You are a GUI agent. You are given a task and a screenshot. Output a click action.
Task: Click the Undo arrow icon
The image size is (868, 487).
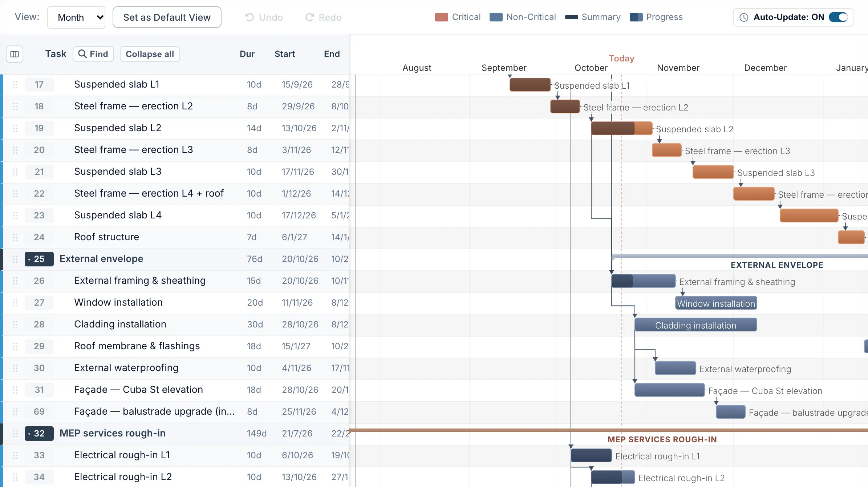tap(250, 17)
